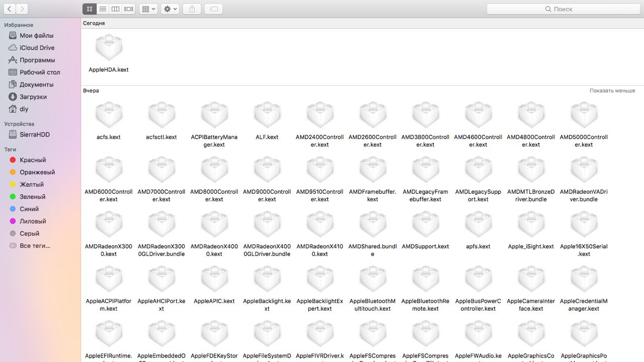
Task: Switch to list view mode
Action: 103,9
